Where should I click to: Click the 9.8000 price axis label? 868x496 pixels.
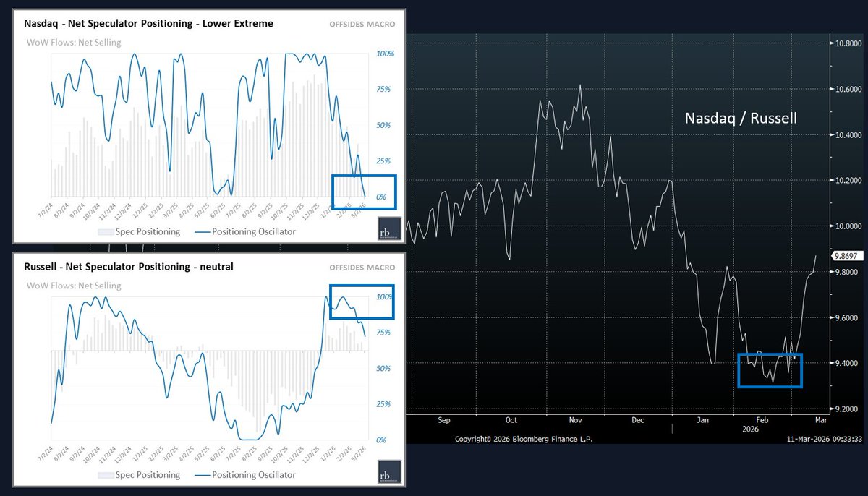pos(847,272)
